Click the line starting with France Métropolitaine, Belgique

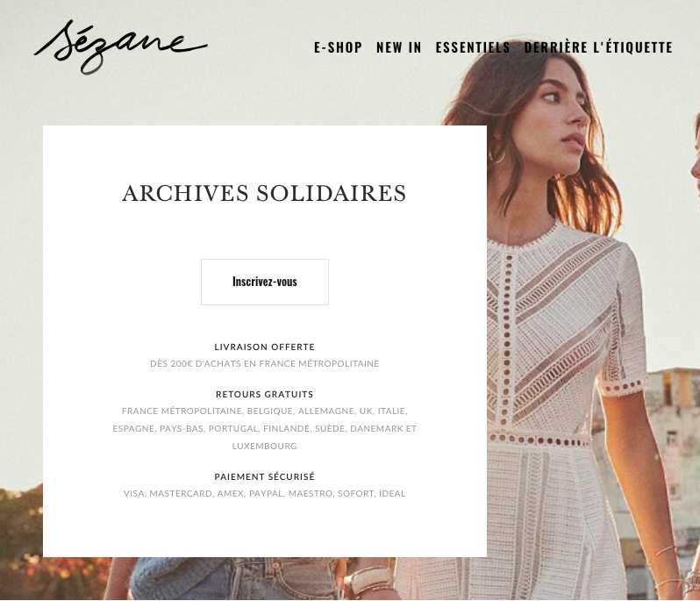[264, 411]
